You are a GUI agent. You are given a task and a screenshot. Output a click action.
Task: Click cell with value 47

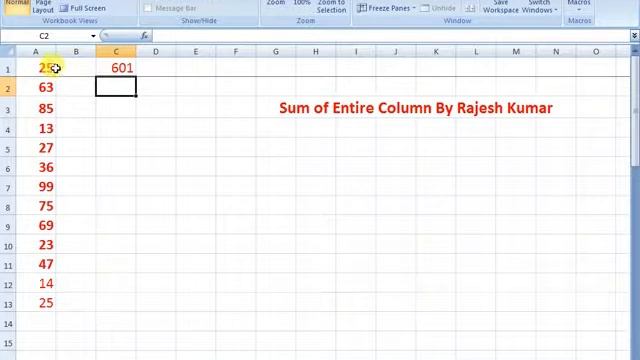36,264
